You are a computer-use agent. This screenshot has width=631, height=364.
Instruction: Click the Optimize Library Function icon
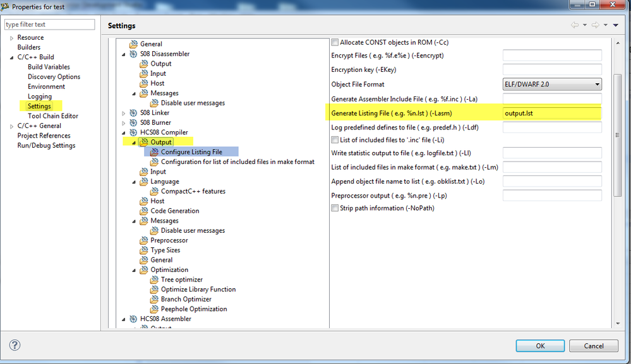coord(154,290)
